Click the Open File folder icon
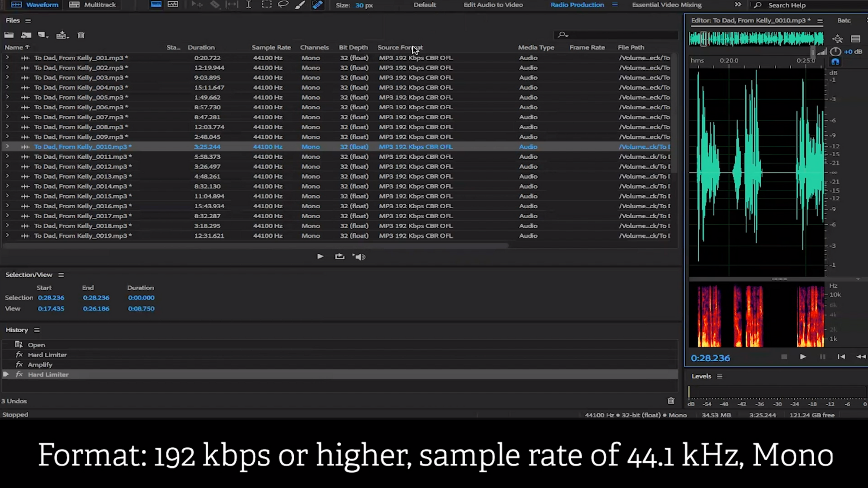The width and height of the screenshot is (868, 488). tap(9, 35)
